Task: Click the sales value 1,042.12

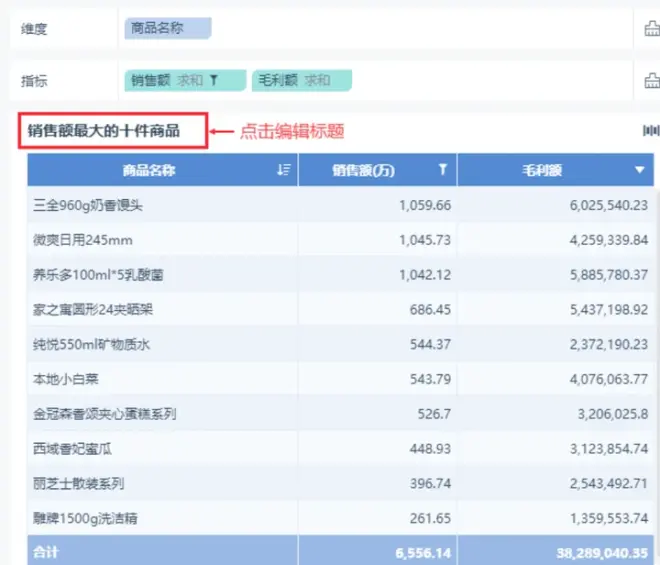Action: tap(425, 275)
